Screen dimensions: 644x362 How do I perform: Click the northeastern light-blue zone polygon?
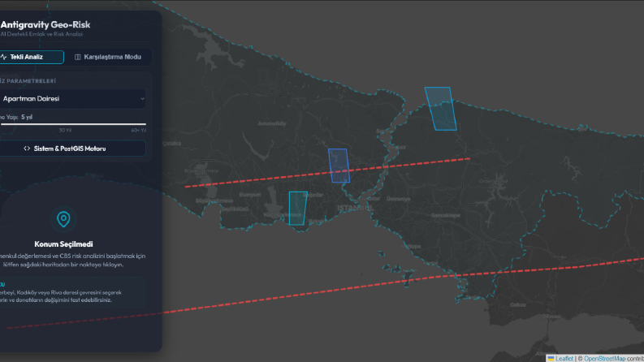[441, 109]
